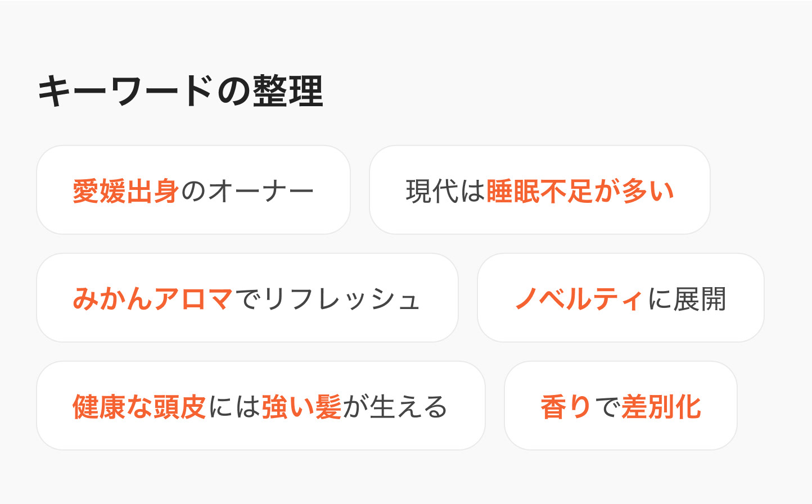
Task: Choose the 香りで差別化 keyword chip
Action: pyautogui.click(x=621, y=406)
